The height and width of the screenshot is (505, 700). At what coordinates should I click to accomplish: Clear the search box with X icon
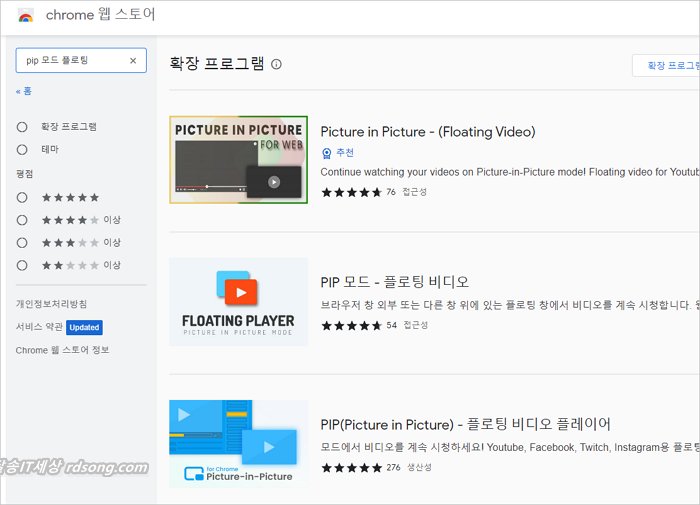133,61
